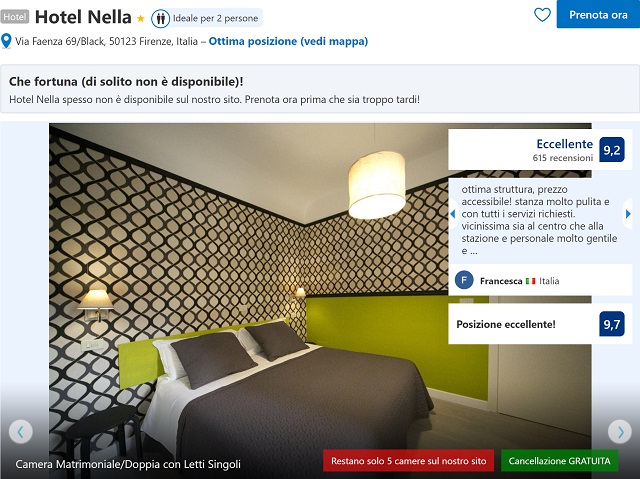Screen dimensions: 640x479
Task: Click the gray Hotel type badge
Action: click(15, 17)
